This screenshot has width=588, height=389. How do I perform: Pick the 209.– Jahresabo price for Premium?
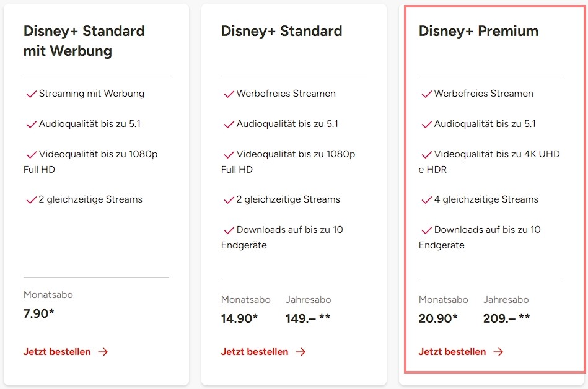506,319
